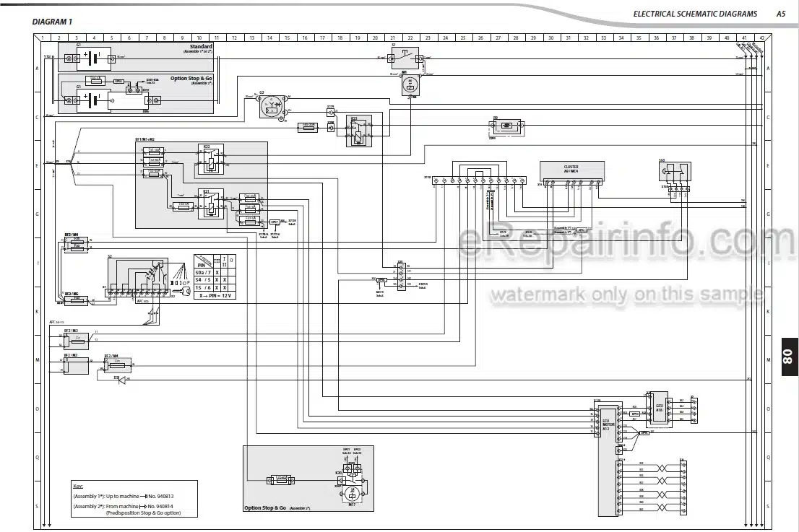This screenshot has width=799, height=532.
Task: Click the G1 battery symbol in Standard box
Action: pyautogui.click(x=93, y=58)
